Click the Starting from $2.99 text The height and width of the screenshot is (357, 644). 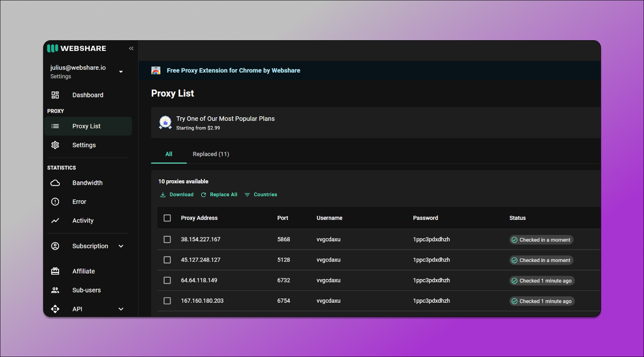[198, 128]
